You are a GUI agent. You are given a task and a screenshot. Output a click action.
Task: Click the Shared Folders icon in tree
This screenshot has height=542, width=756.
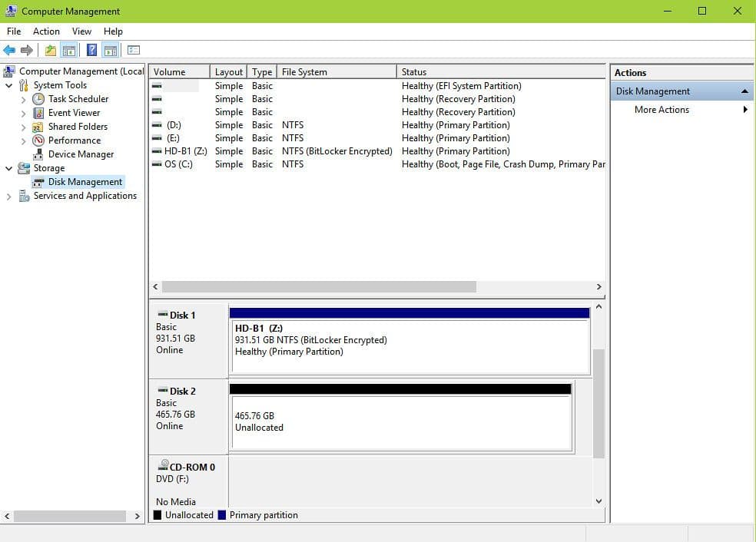38,127
